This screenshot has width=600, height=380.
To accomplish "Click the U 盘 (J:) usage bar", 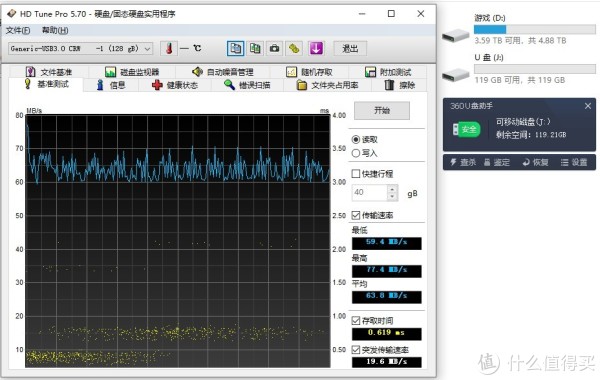I will [x=535, y=69].
